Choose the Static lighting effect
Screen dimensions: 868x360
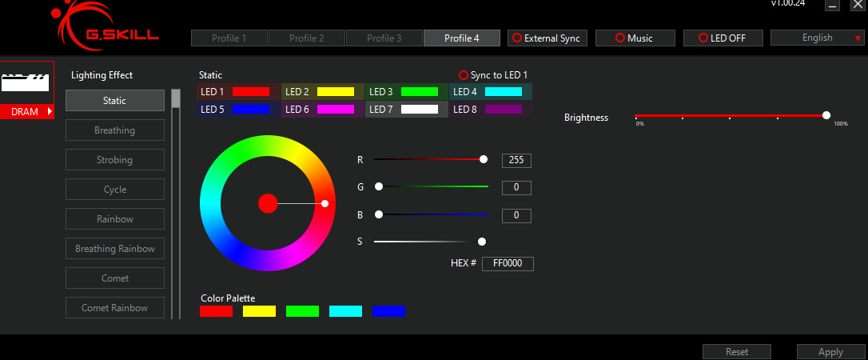pyautogui.click(x=114, y=101)
